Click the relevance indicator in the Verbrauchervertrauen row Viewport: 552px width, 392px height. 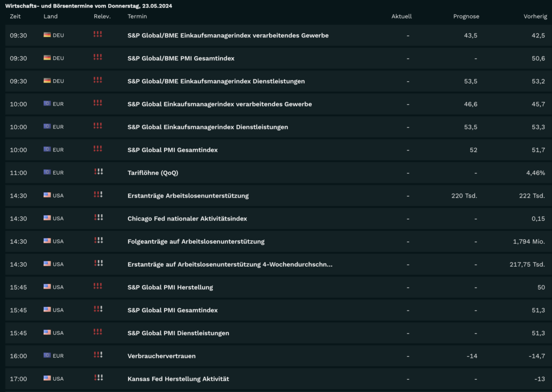coord(98,355)
